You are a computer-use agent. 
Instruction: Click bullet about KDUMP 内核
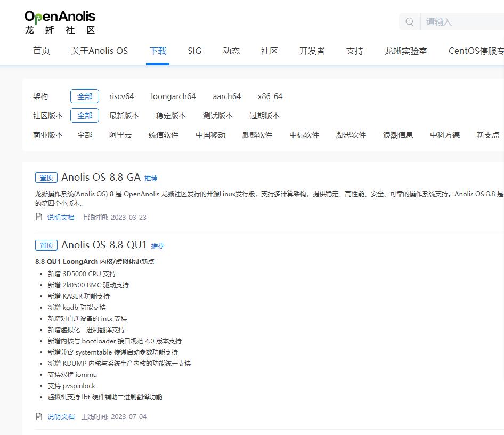[119, 364]
